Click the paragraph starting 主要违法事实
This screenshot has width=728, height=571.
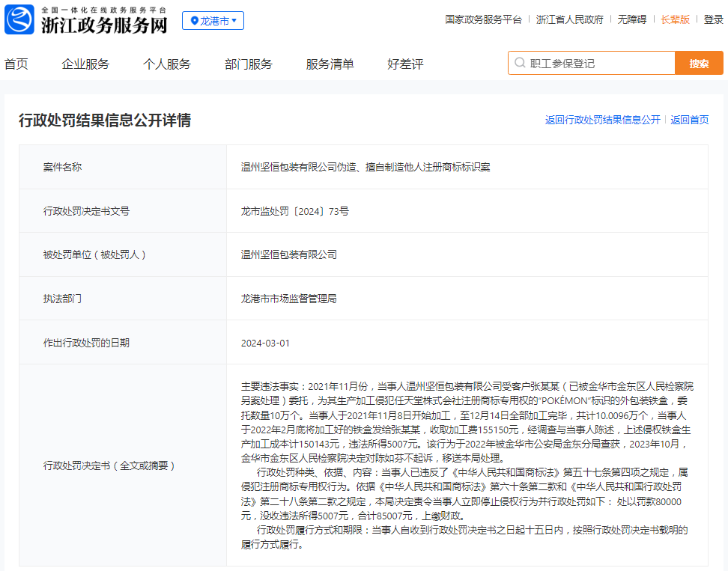[467, 422]
